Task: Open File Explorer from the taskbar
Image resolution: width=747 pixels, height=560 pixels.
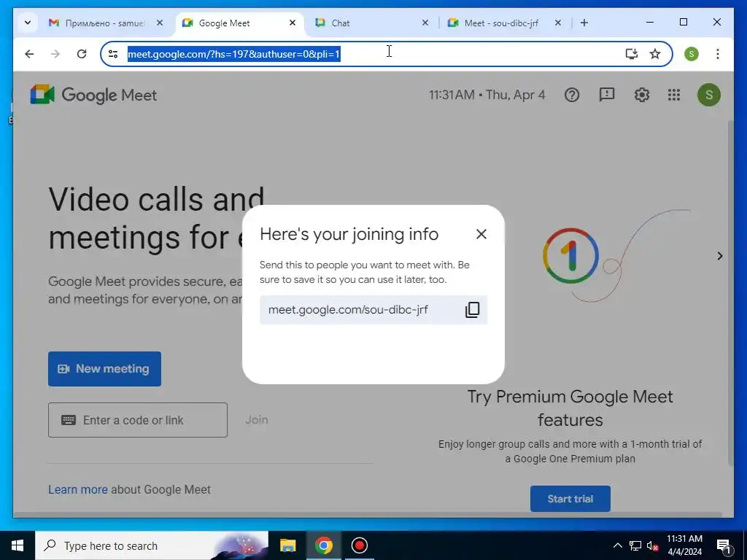Action: point(287,545)
